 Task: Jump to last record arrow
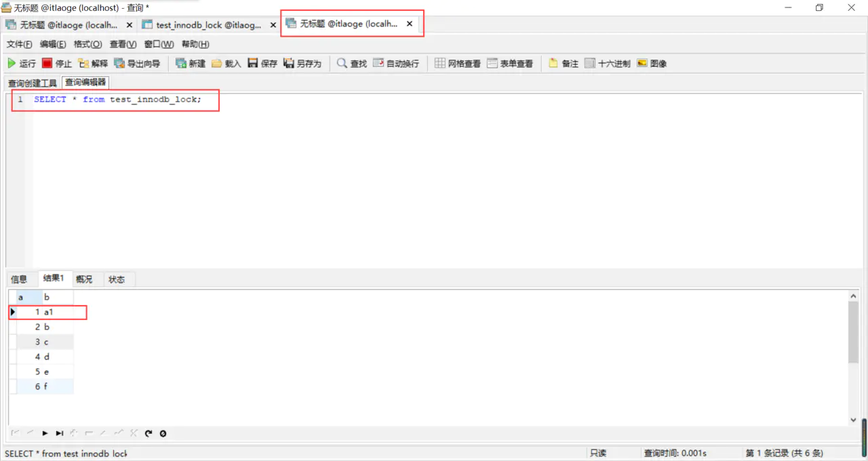click(x=60, y=433)
